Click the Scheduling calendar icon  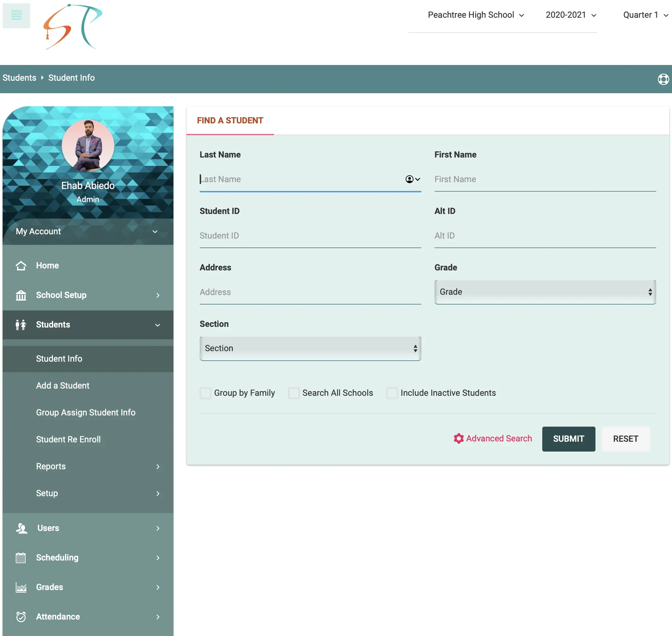[21, 558]
